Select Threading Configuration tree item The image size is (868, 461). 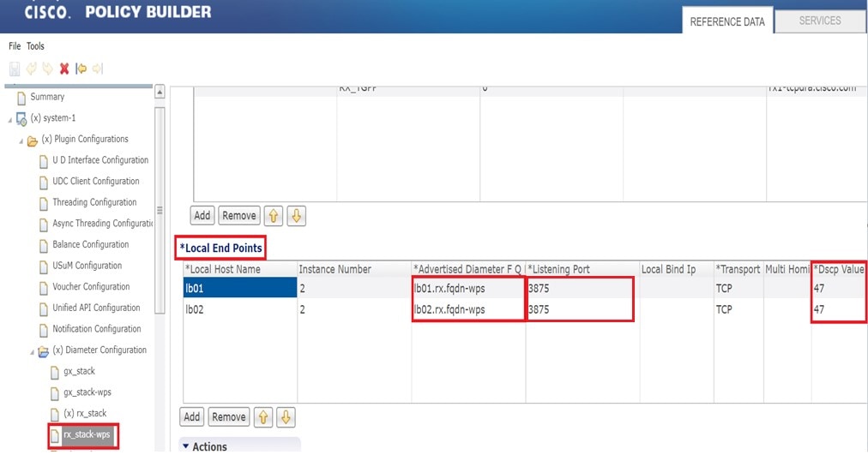click(94, 202)
